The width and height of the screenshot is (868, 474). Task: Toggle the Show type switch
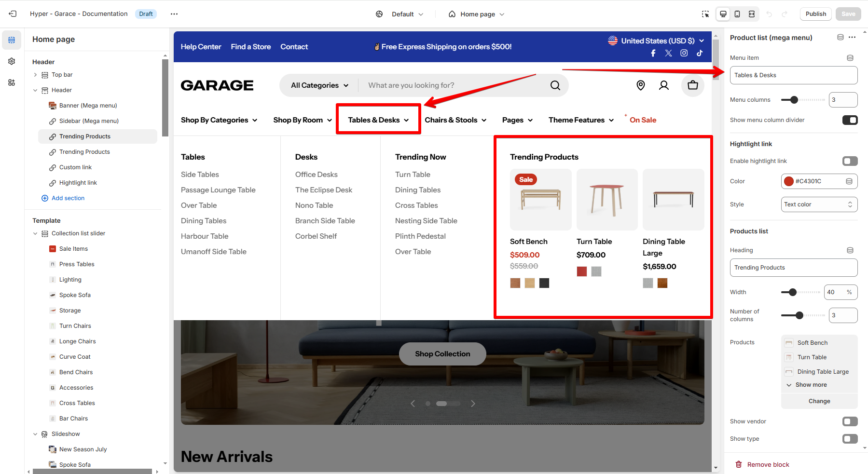(850, 439)
